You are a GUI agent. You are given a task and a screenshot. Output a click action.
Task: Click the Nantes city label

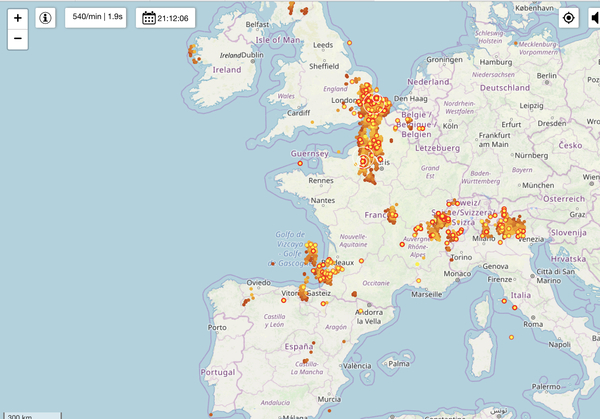click(x=322, y=200)
